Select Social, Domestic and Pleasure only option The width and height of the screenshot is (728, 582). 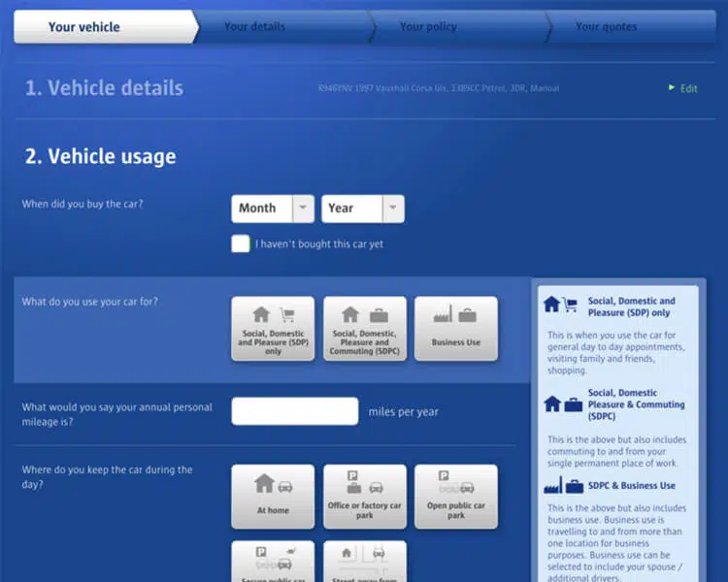[273, 329]
